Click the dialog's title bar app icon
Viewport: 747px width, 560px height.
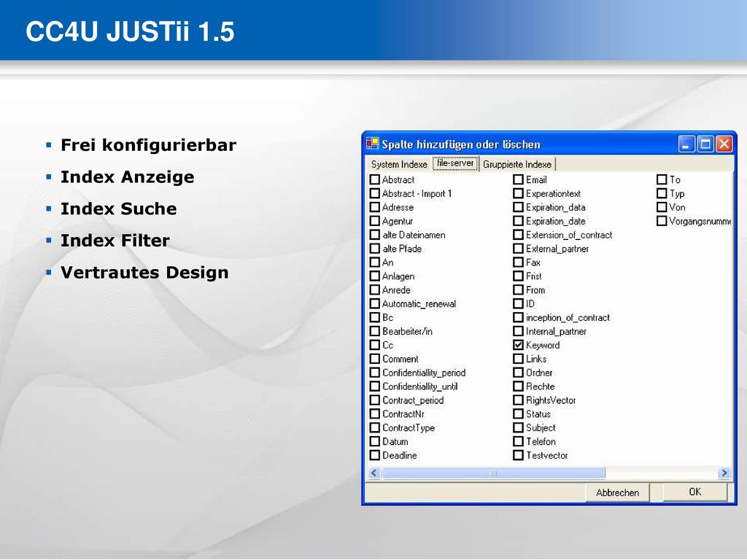pyautogui.click(x=372, y=144)
